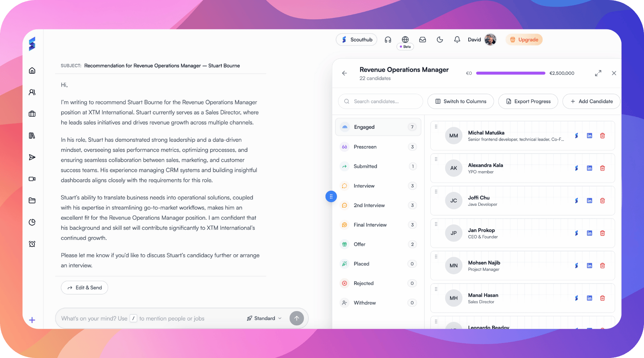Click the purple budget progress bar
Viewport: 644px width, 358px height.
click(x=511, y=73)
